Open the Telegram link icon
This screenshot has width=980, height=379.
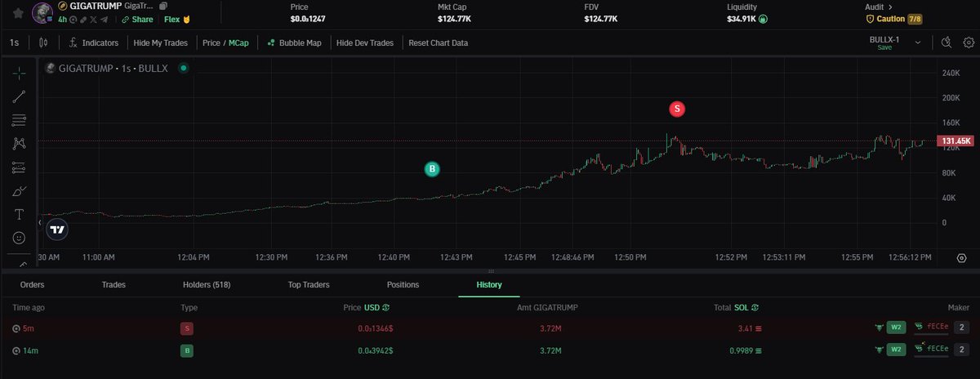click(105, 20)
